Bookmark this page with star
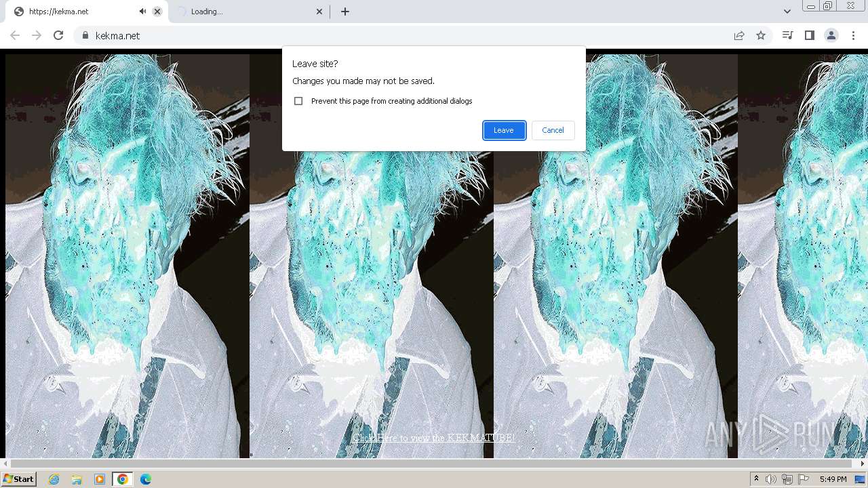Viewport: 868px width, 488px height. [761, 35]
